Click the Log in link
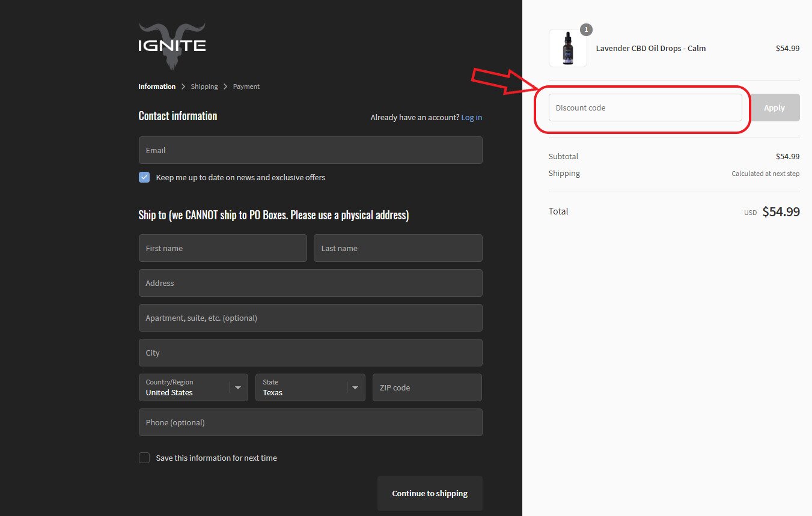Screen dimensions: 812x516 (x=471, y=117)
